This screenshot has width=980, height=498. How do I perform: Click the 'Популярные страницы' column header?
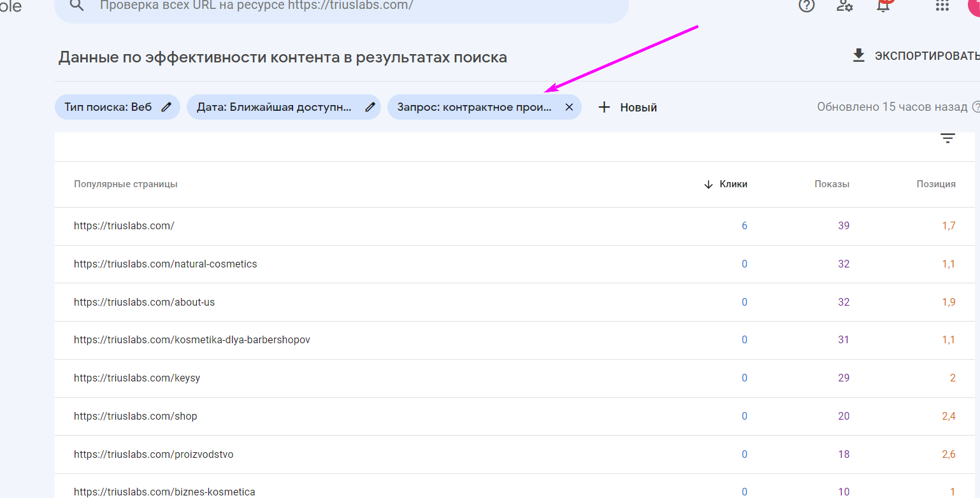pos(126,184)
